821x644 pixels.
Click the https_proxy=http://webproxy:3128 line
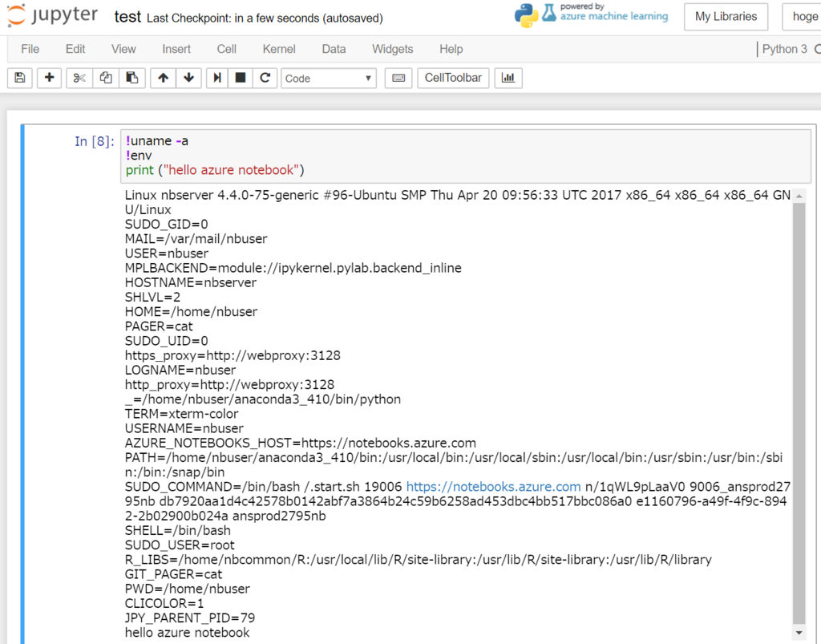pyautogui.click(x=233, y=355)
